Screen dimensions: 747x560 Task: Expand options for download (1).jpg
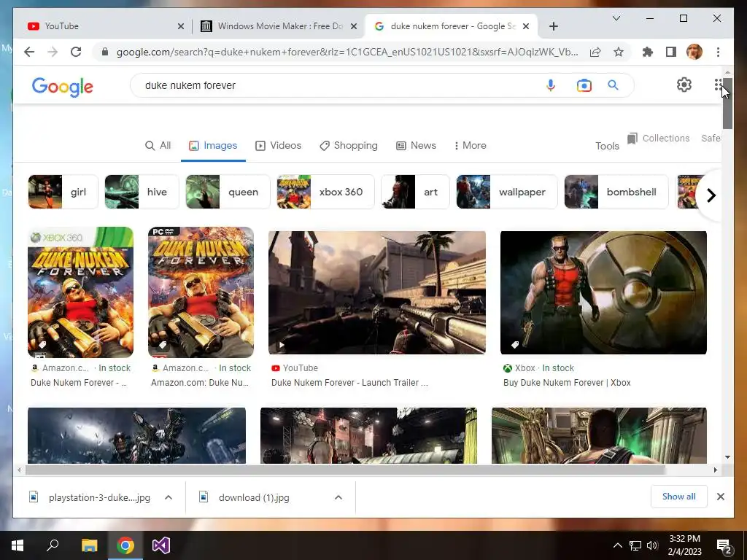[x=338, y=497]
